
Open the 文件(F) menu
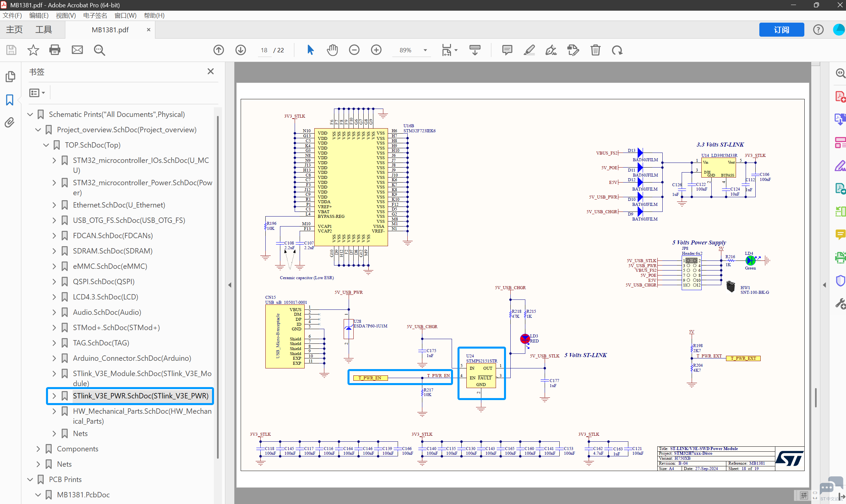[12, 16]
